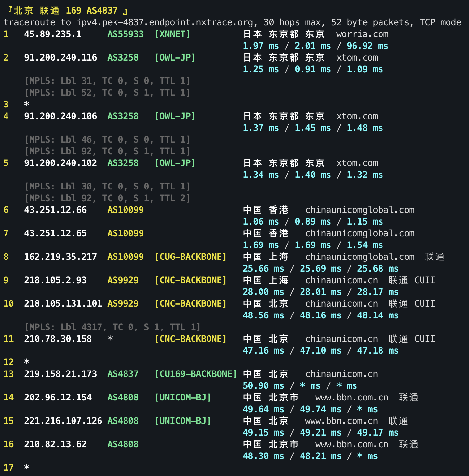Click www.bbn.com.cn domain on hop 14
The height and width of the screenshot is (476, 469).
[x=352, y=397]
